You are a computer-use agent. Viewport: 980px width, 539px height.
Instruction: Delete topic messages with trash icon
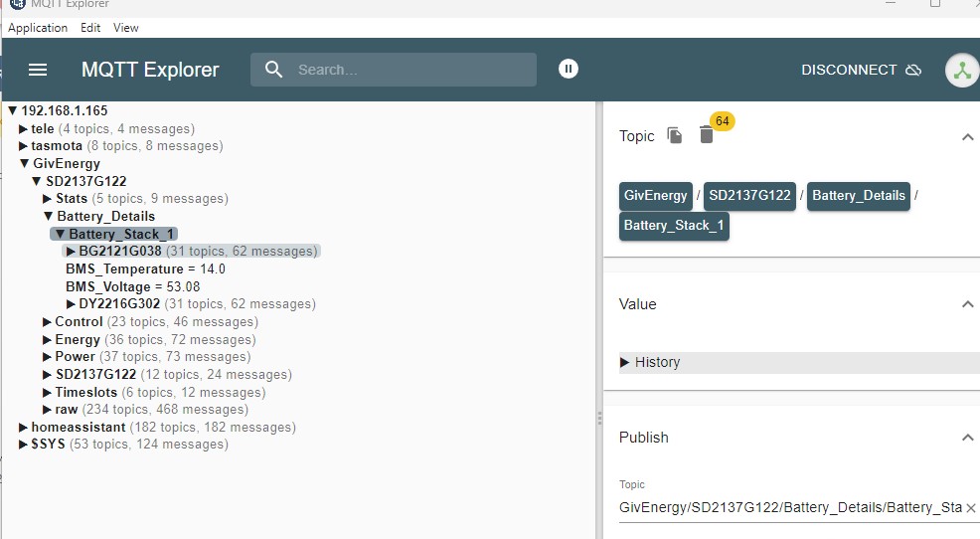pos(707,134)
